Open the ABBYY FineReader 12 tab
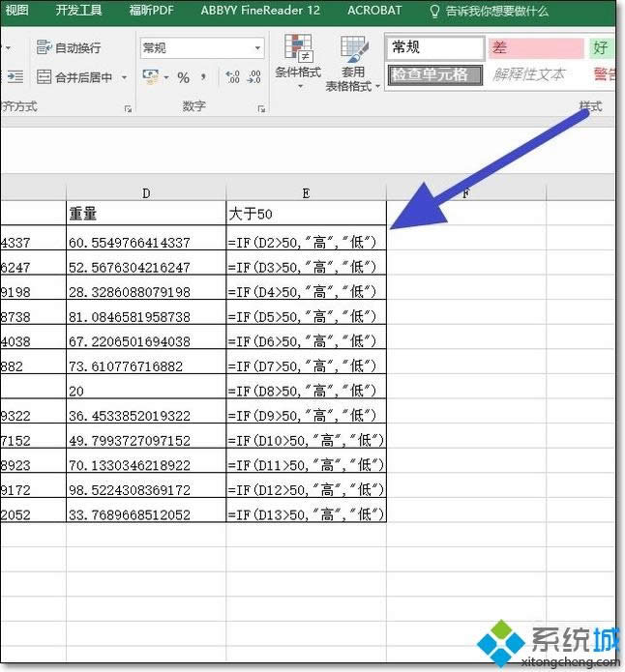The width and height of the screenshot is (625, 672). 260,11
